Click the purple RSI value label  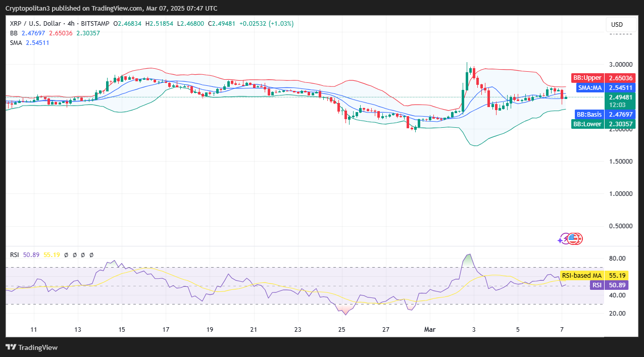point(597,285)
